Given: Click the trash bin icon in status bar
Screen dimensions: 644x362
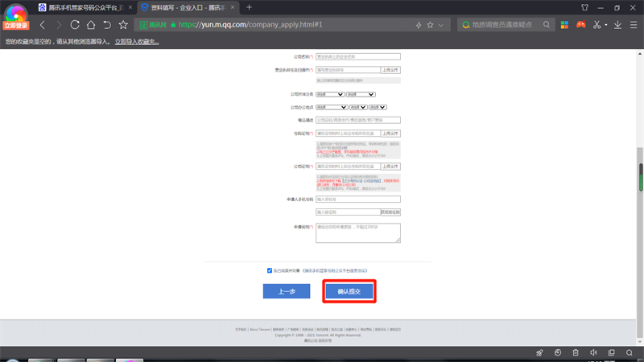Looking at the screenshot, I should tap(576, 352).
